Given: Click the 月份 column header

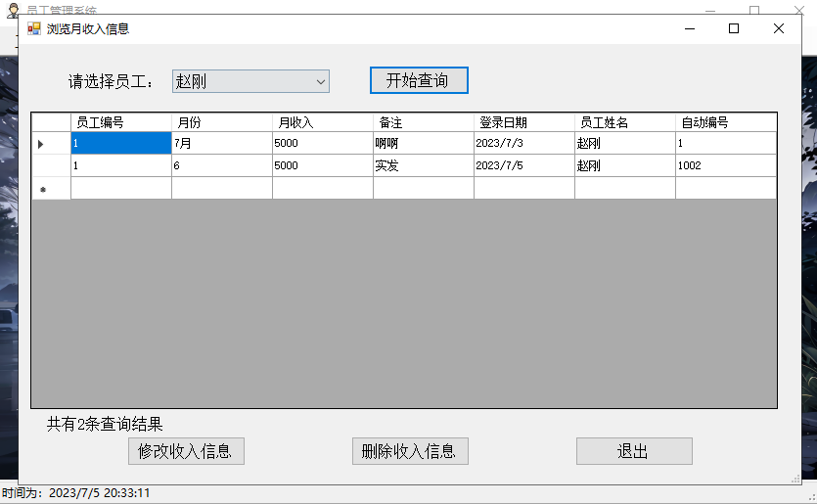Looking at the screenshot, I should pos(222,122).
